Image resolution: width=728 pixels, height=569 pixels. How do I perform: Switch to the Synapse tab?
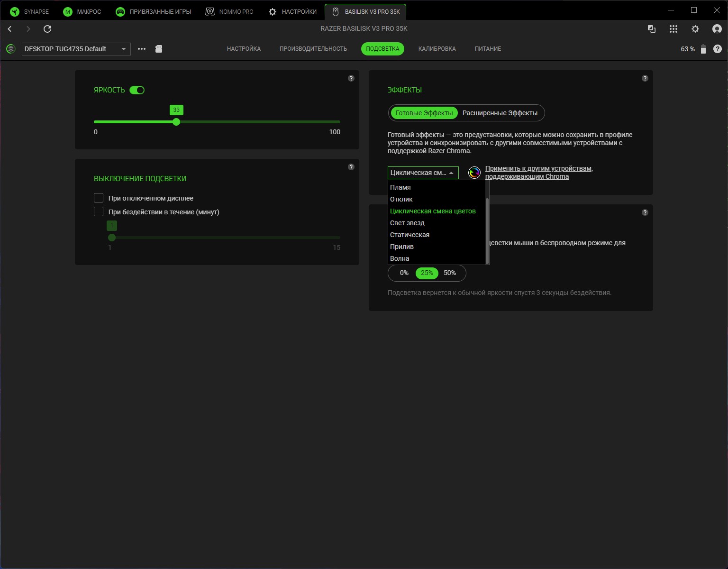pos(30,11)
